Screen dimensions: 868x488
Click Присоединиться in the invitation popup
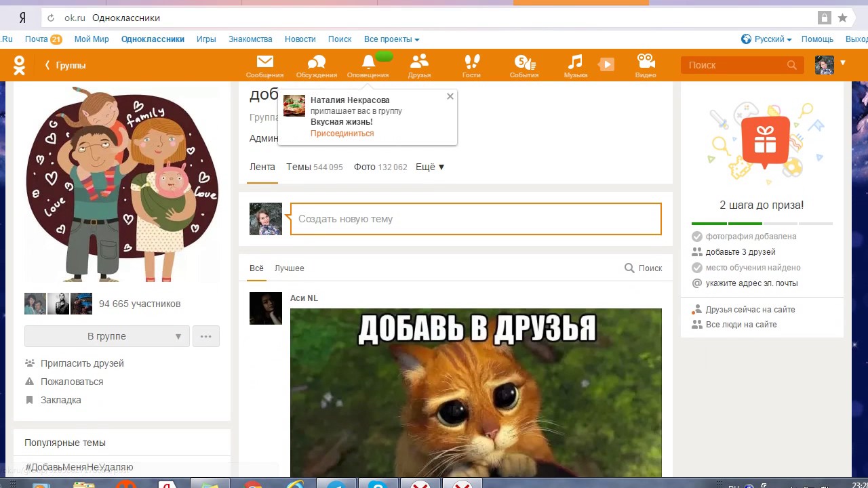pos(342,134)
